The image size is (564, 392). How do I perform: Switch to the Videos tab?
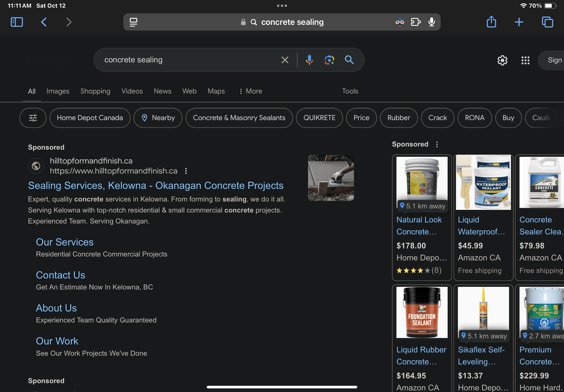click(132, 91)
